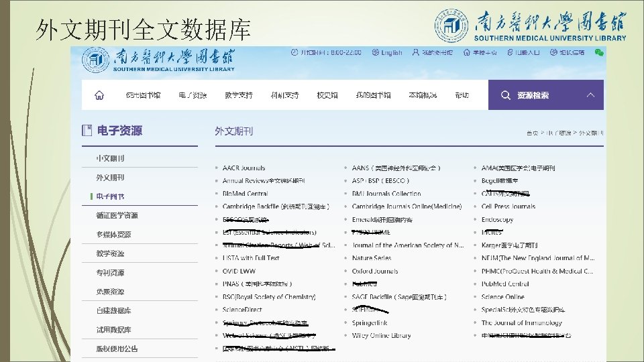
Task: Open the Wiley Online Library link
Action: pyautogui.click(x=382, y=336)
